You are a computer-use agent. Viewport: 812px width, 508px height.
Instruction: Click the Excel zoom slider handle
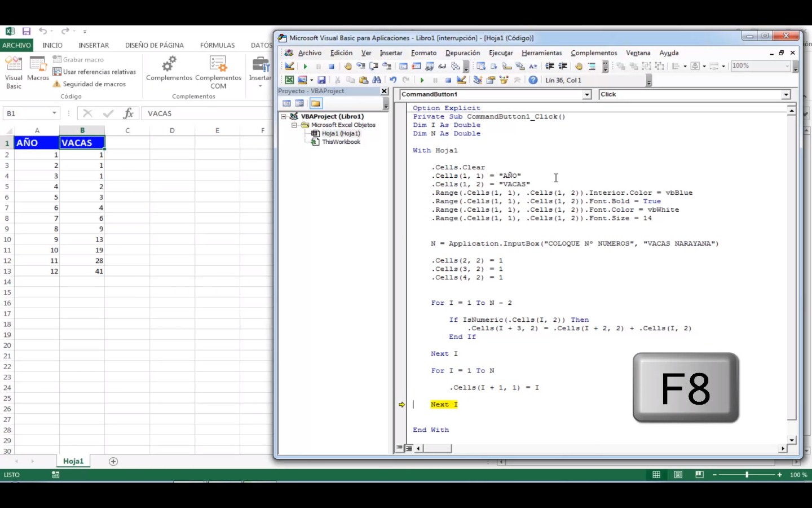click(747, 475)
